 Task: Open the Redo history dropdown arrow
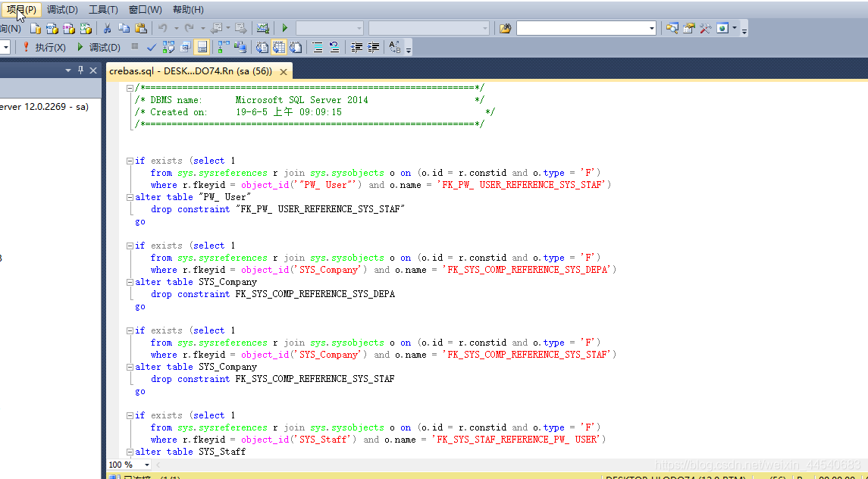[x=202, y=28]
